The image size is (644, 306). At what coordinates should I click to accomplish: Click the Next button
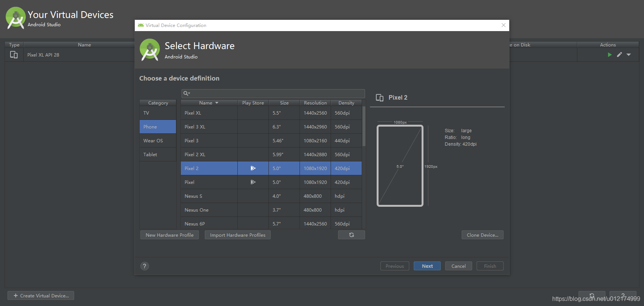(x=427, y=266)
